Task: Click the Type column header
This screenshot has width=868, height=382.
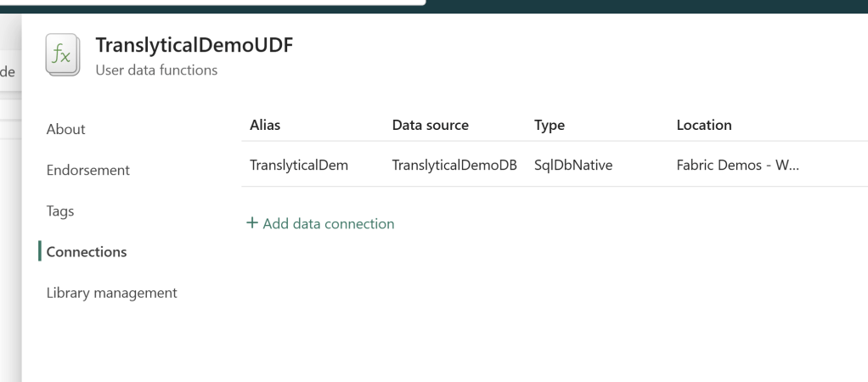Action: click(x=550, y=125)
